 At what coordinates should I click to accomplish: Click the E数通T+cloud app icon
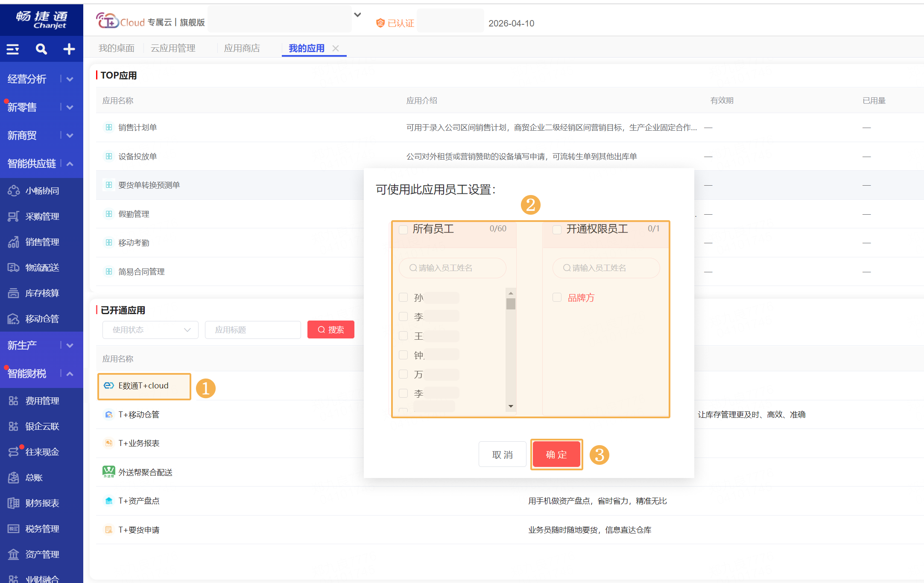click(x=109, y=385)
